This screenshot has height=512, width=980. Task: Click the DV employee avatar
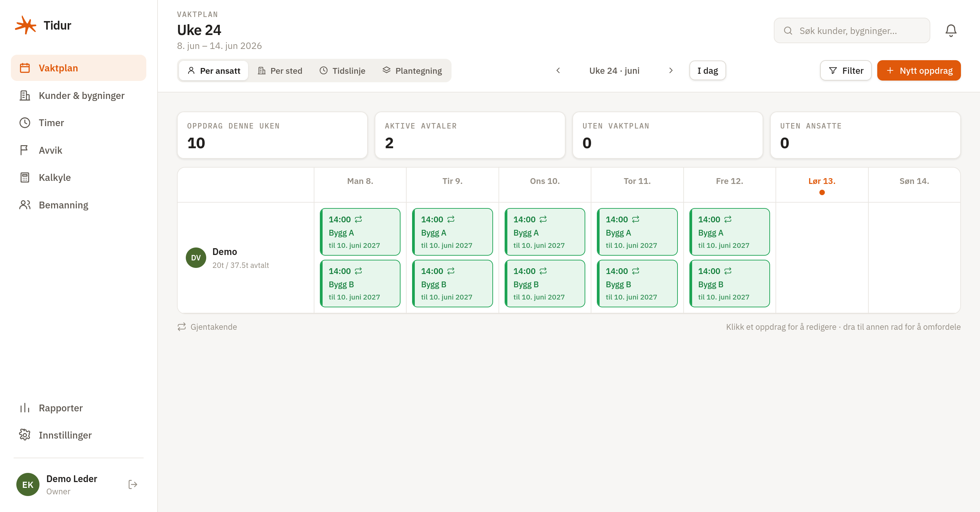196,258
